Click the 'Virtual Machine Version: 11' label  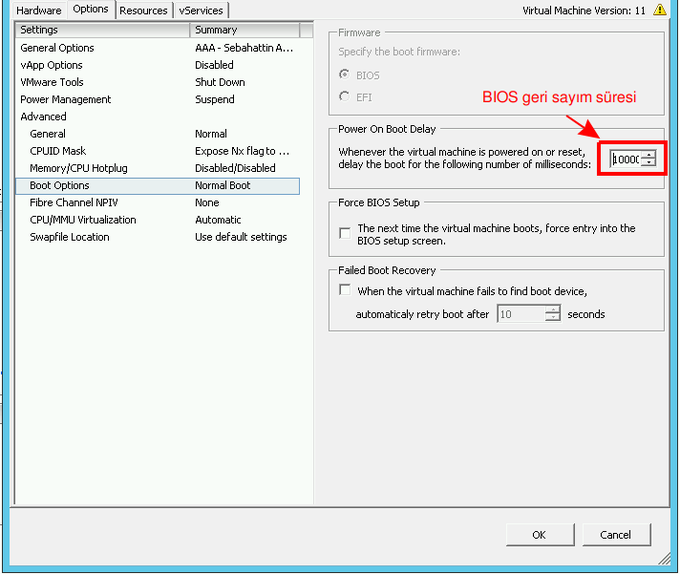pyautogui.click(x=584, y=10)
